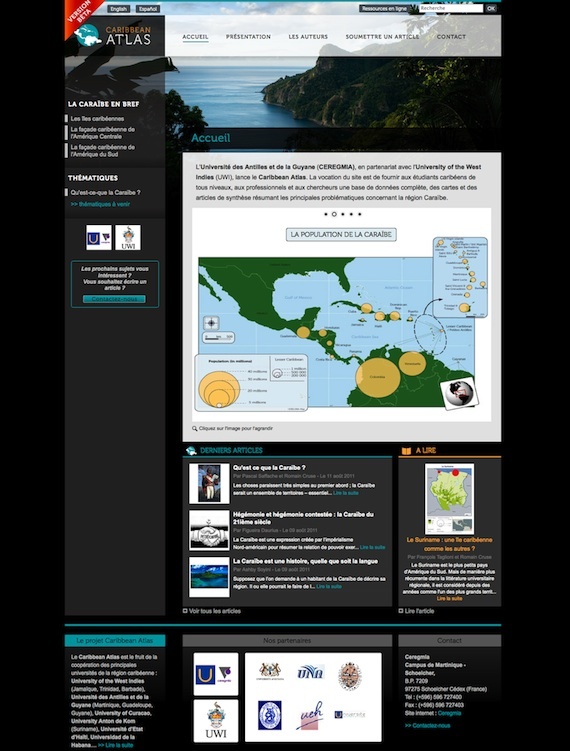Click the UWI partner logo in footer
Viewport: 570px width, 751px height.
(x=216, y=721)
